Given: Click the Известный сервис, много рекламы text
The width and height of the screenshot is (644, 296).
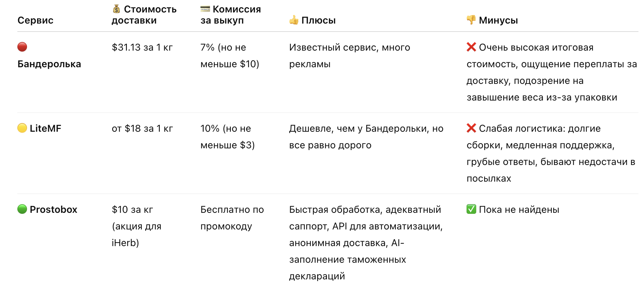Looking at the screenshot, I should pyautogui.click(x=349, y=56).
